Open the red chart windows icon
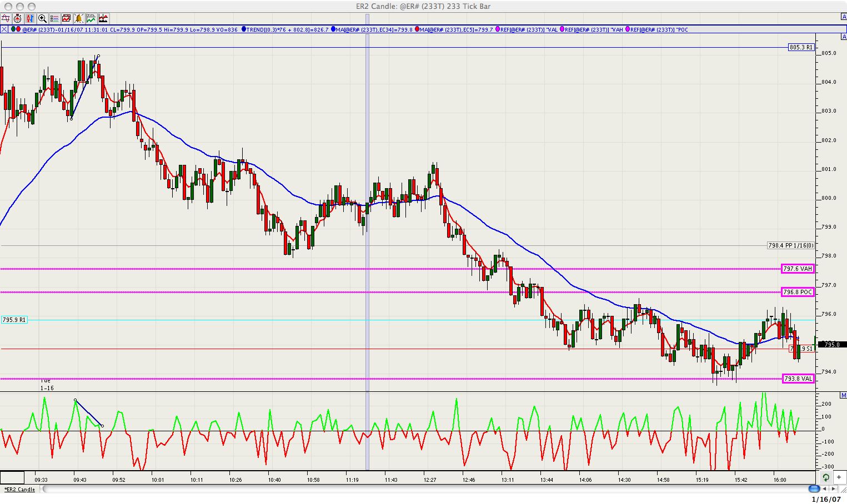The width and height of the screenshot is (847, 504). click(x=66, y=18)
